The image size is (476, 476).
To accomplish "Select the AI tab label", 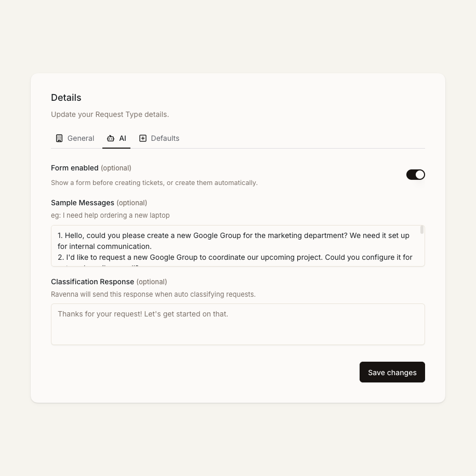I will click(x=123, y=138).
